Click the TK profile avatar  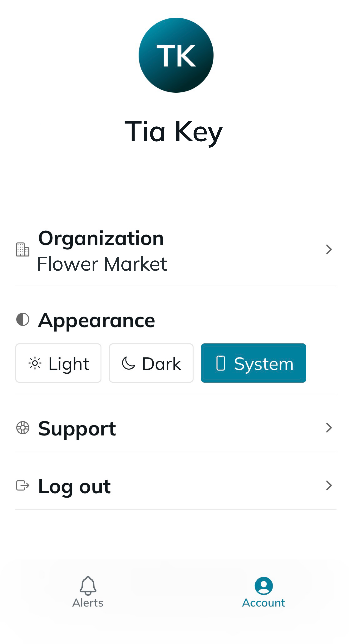[x=176, y=55]
